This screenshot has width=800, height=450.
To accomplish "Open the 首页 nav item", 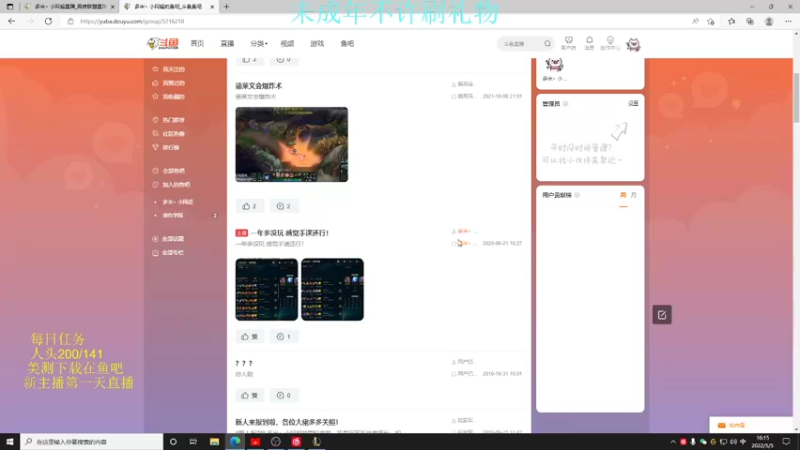I will coord(197,44).
